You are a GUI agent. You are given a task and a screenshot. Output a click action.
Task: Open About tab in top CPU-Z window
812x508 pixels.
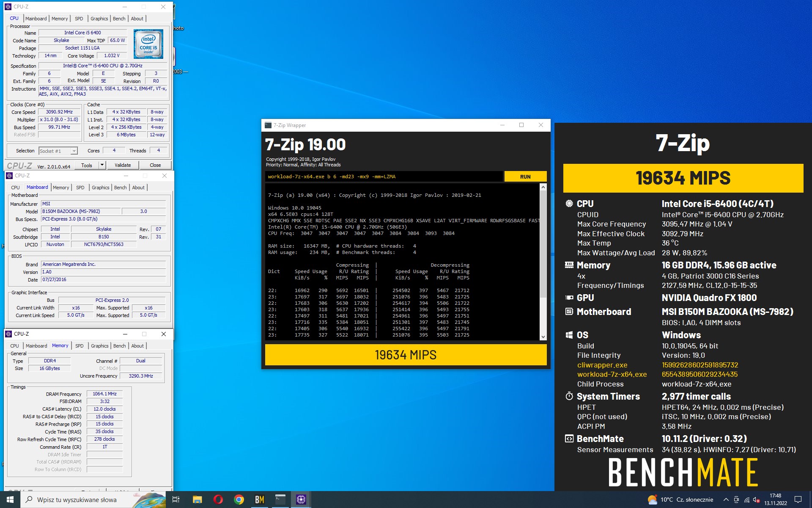tap(137, 19)
